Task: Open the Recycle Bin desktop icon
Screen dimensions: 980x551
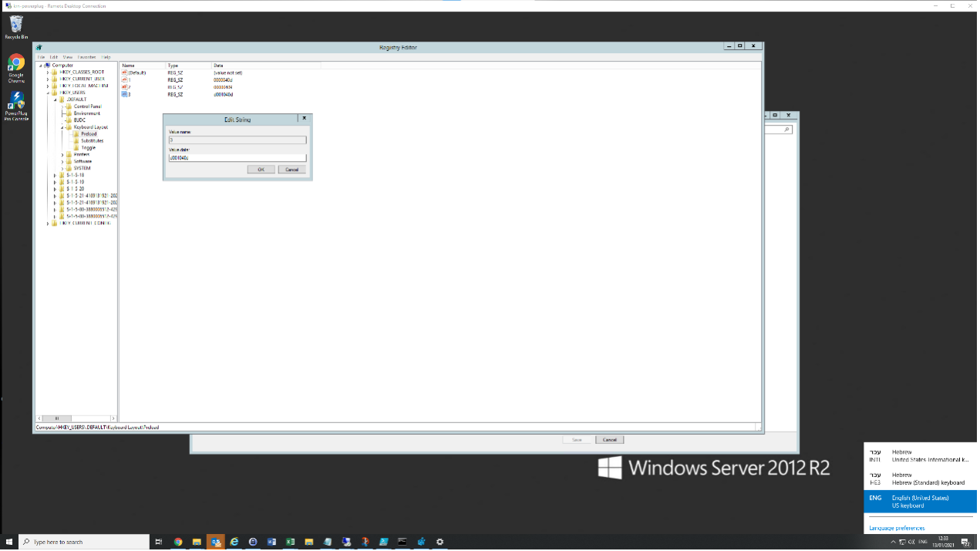Action: (16, 28)
